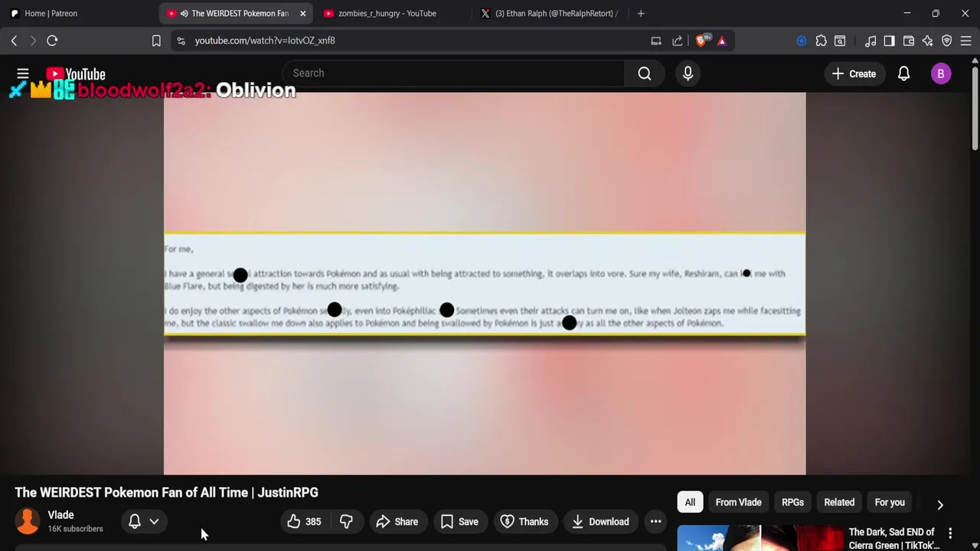Close The WEIRDEST Pokemon Fan tab
Image resolution: width=980 pixels, height=551 pixels.
pos(302,13)
